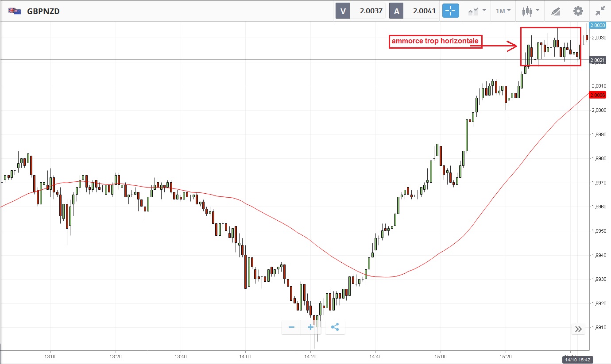The height and width of the screenshot is (364, 611).
Task: Open the candlestick chart type dropdown
Action: [x=530, y=11]
